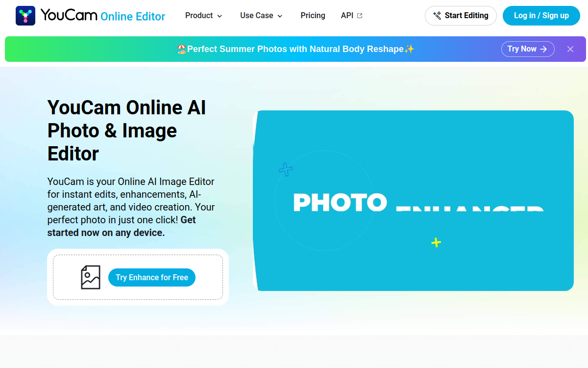Screen dimensions: 588x368
Task: Click Log in / Sign up button
Action: point(541,16)
